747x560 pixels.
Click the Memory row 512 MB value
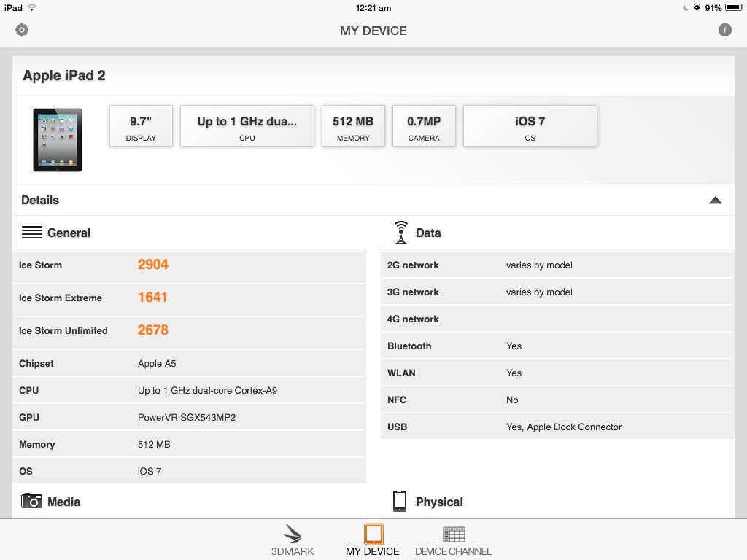coord(154,444)
